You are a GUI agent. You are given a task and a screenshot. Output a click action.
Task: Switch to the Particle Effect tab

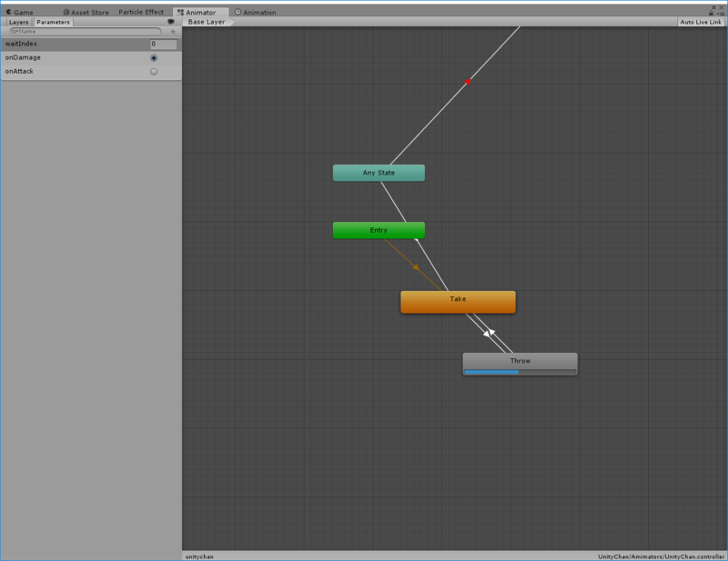tap(141, 12)
